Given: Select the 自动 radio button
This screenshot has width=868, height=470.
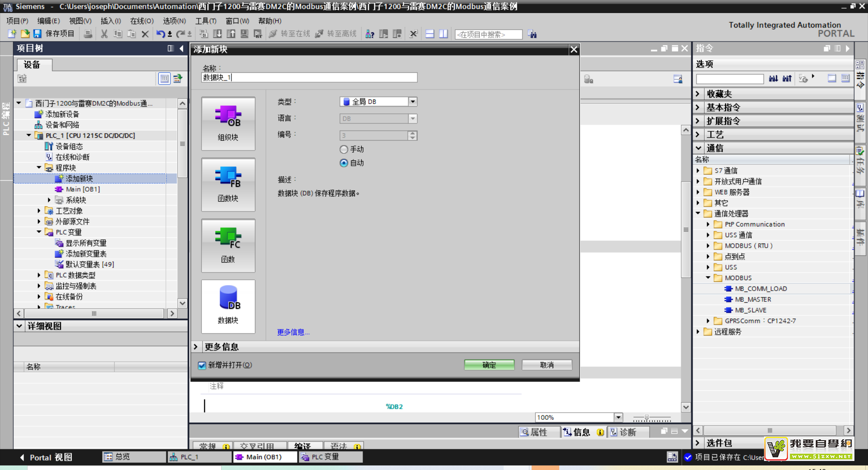Looking at the screenshot, I should 344,163.
